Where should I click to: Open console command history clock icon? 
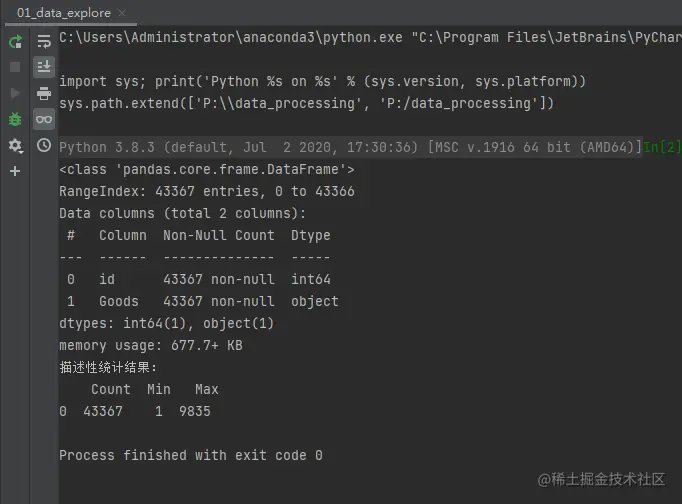tap(44, 145)
